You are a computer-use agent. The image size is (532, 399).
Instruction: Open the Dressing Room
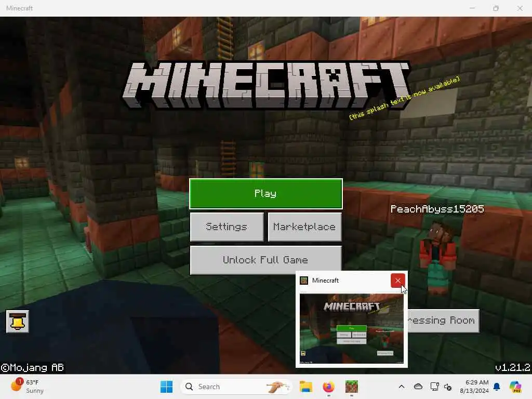(x=444, y=320)
